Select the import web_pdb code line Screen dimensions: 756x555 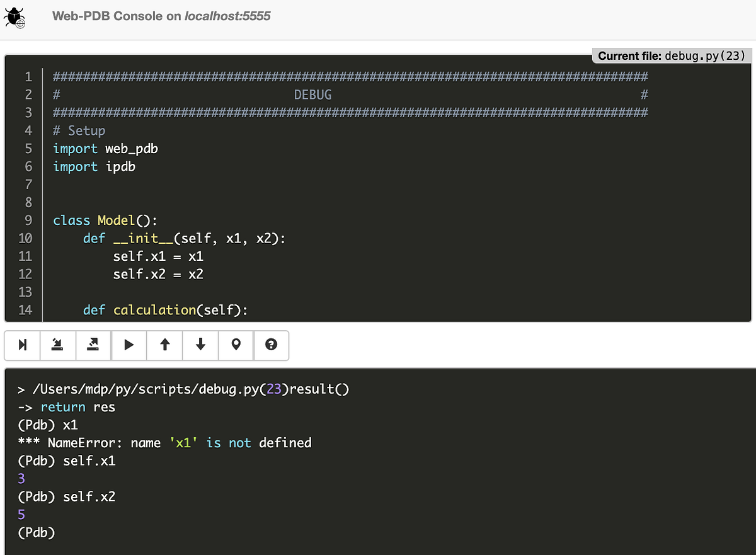coord(105,148)
